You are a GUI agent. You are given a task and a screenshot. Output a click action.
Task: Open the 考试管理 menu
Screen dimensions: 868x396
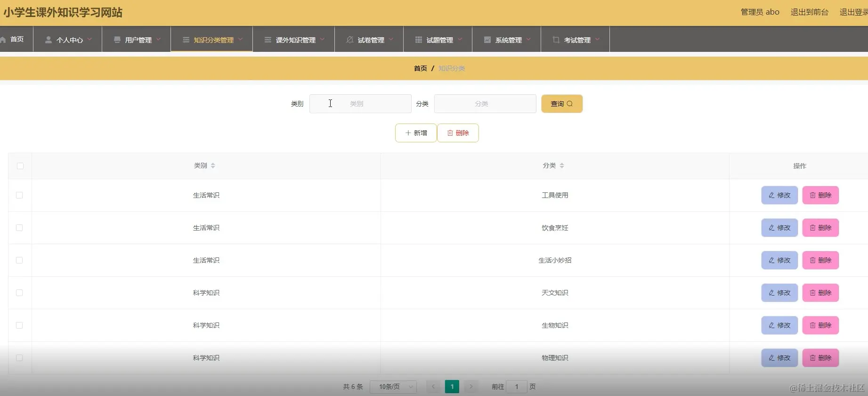pos(576,39)
